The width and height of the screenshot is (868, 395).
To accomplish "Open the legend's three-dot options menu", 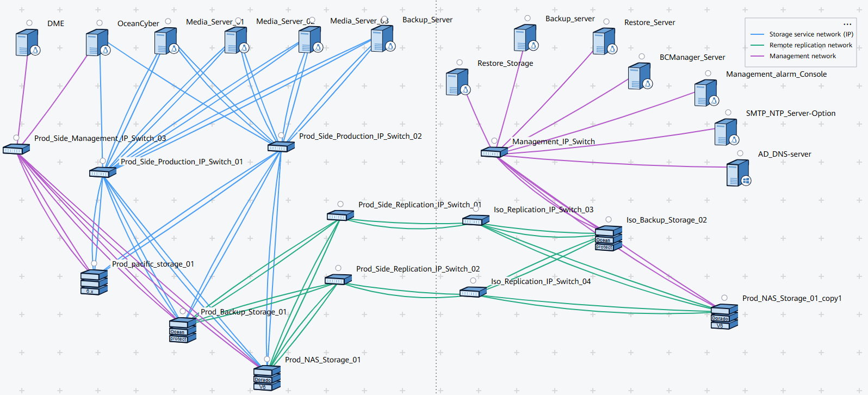I will point(847,24).
